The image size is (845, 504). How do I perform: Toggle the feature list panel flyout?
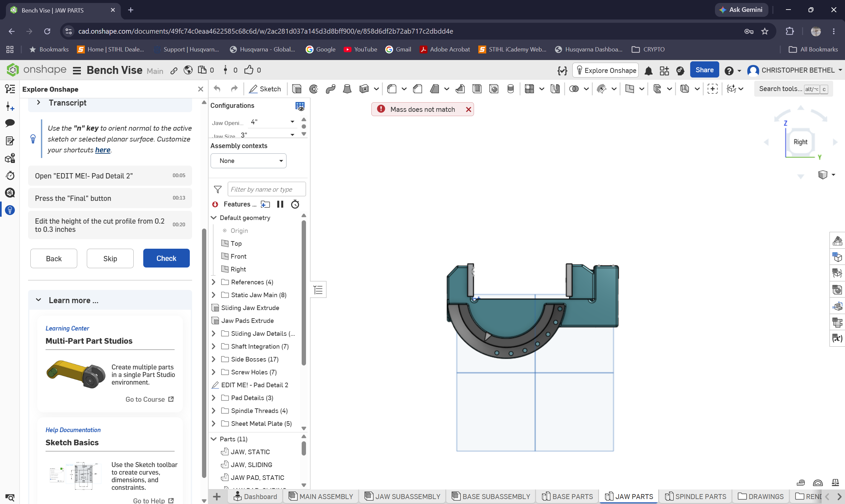[319, 290]
